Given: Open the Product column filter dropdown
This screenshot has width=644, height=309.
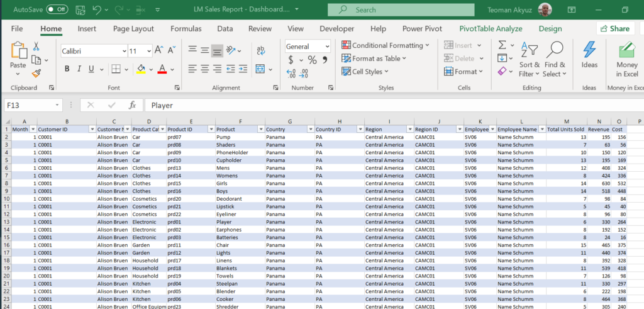Looking at the screenshot, I should [260, 129].
